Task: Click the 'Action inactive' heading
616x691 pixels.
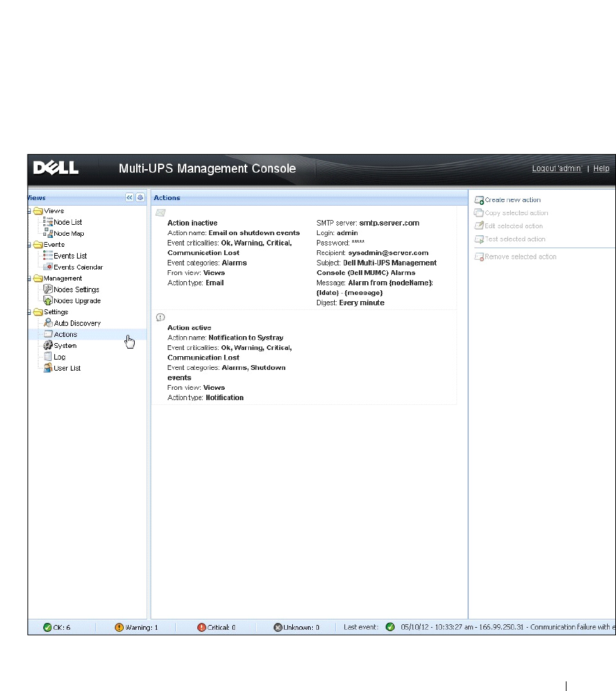Action: (x=192, y=223)
